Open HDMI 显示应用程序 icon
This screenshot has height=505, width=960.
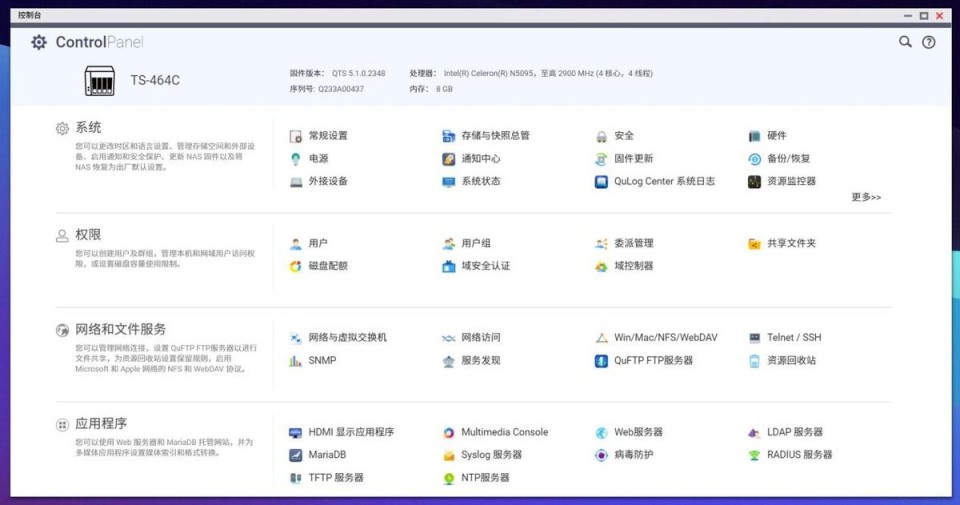(x=296, y=432)
